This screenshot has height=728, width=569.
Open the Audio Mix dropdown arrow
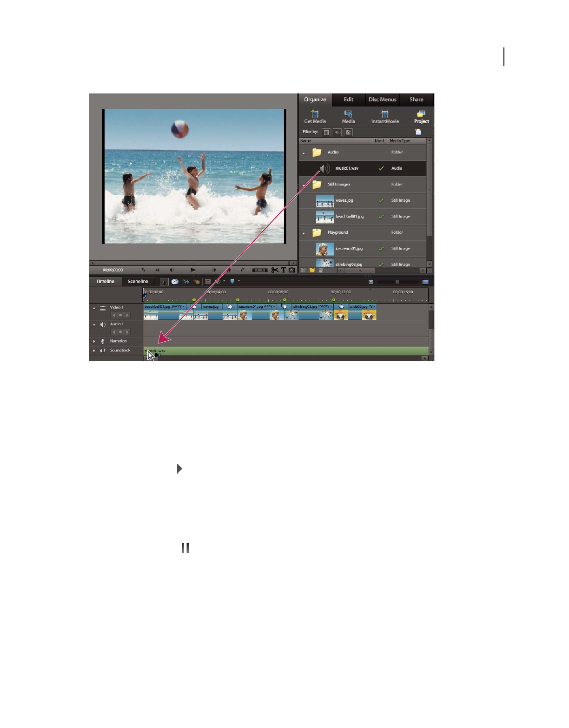click(x=224, y=281)
